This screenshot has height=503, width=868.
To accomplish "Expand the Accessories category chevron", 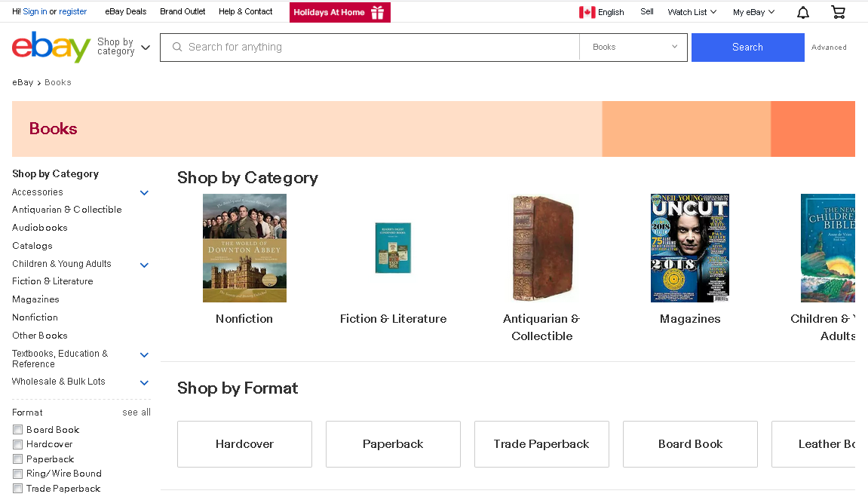I will tap(144, 193).
